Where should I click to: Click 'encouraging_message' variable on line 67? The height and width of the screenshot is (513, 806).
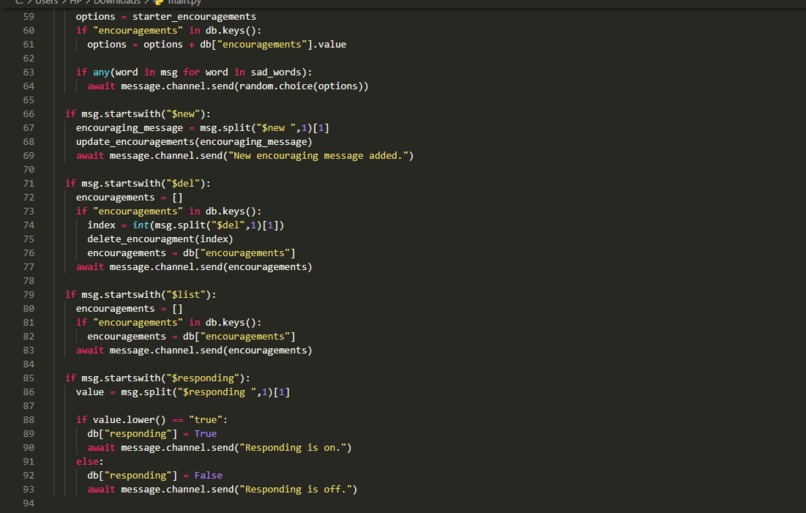(130, 127)
